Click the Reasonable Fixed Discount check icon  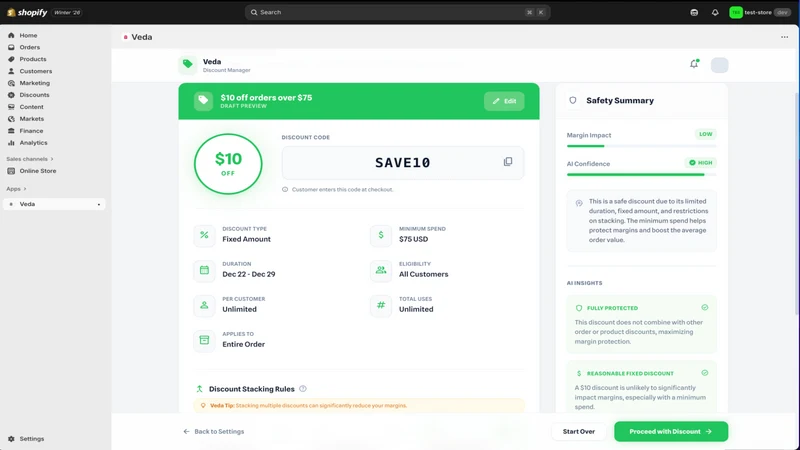coord(705,373)
